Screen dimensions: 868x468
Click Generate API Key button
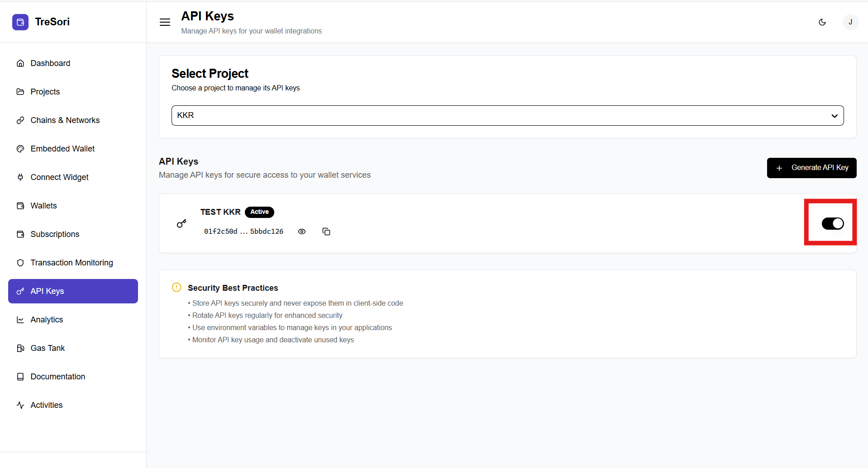tap(811, 168)
